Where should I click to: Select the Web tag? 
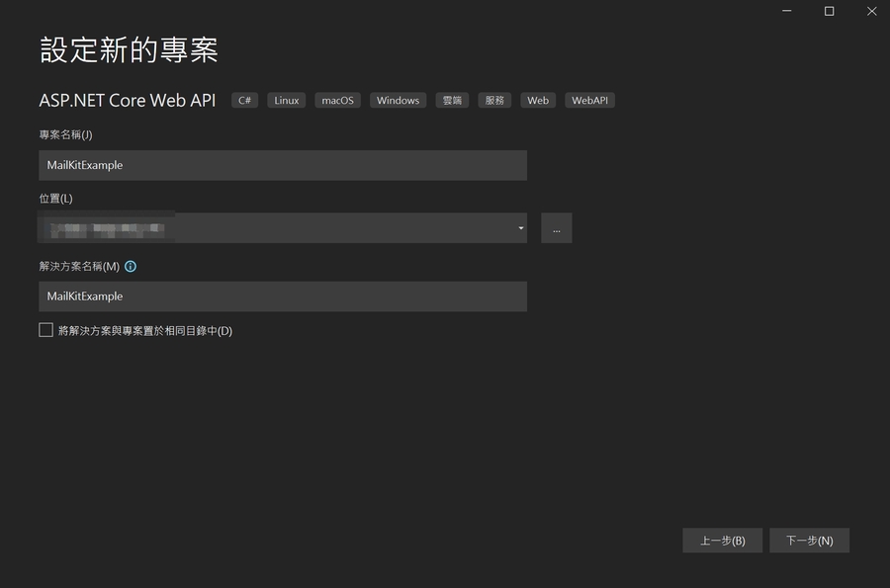(x=537, y=100)
